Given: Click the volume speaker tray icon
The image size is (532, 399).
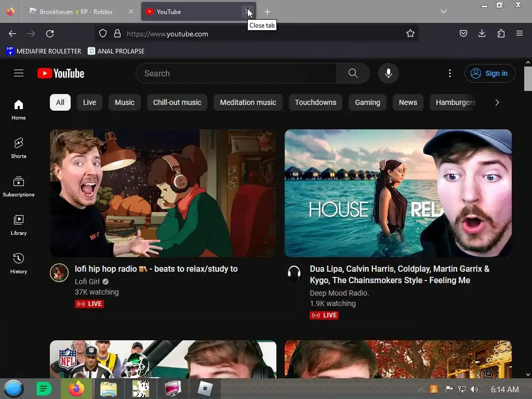Looking at the screenshot, I should pyautogui.click(x=474, y=389).
